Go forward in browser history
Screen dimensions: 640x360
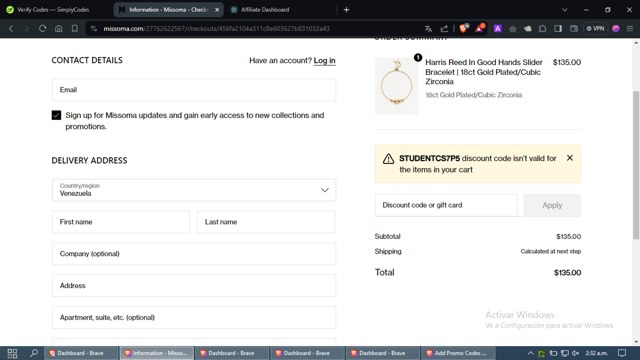[x=27, y=29]
